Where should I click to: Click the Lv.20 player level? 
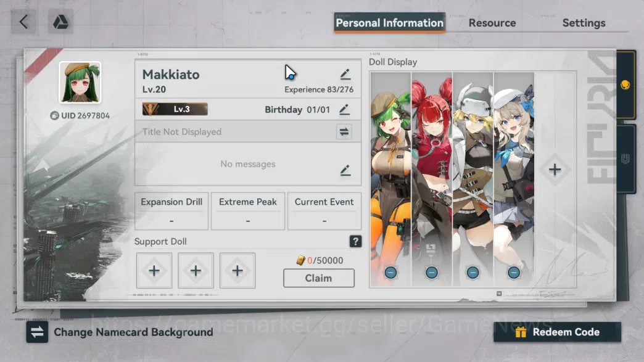tap(154, 89)
